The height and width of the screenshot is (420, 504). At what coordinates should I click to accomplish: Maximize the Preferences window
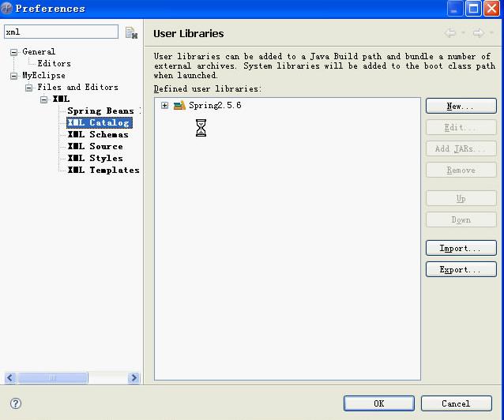pyautogui.click(x=473, y=9)
